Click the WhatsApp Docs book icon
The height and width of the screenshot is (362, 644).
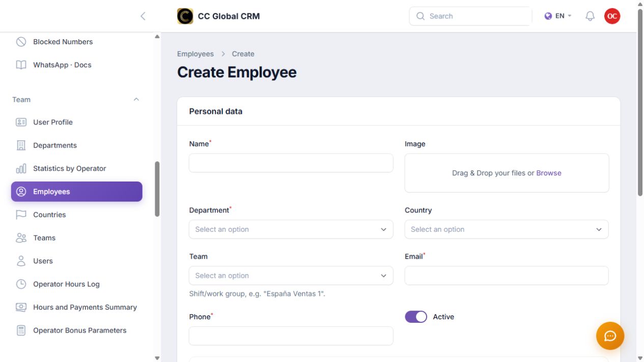[x=21, y=65]
